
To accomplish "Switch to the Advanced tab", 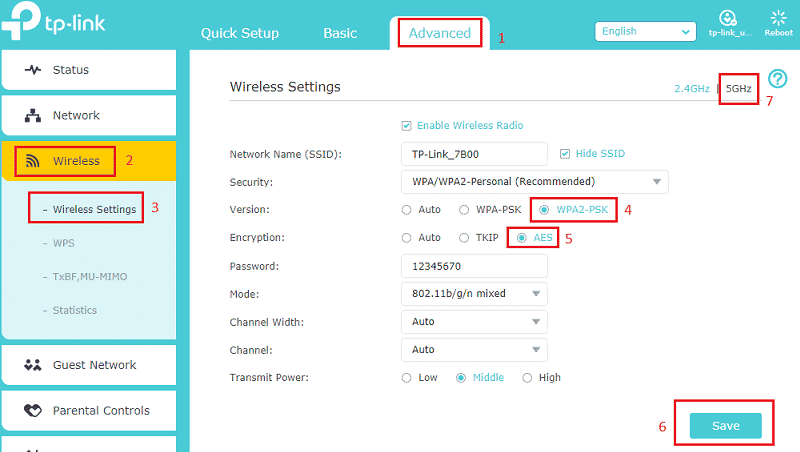I will tap(440, 33).
